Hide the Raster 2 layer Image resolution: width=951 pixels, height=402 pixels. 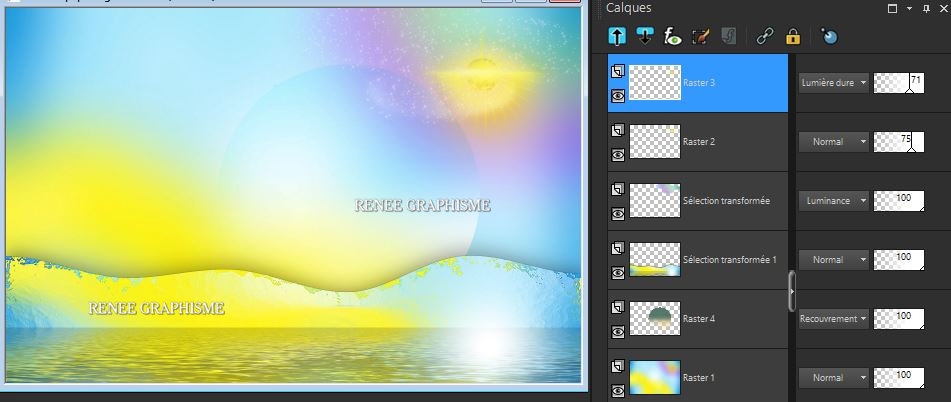pos(617,155)
